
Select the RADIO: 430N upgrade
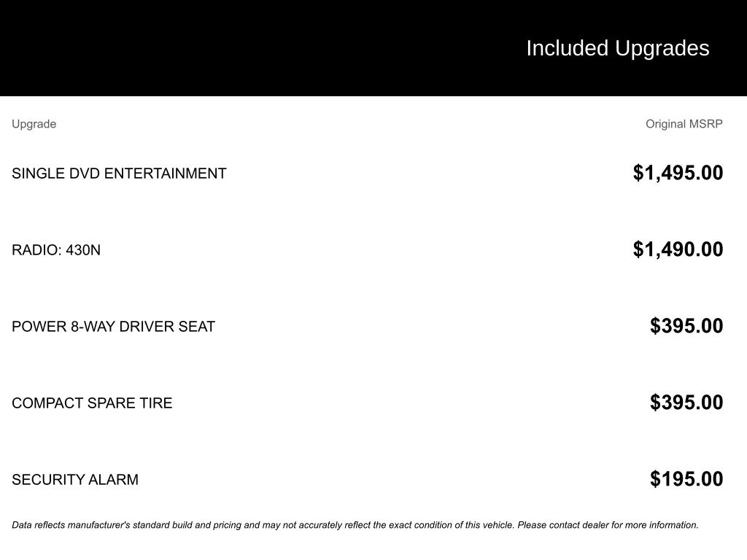tap(56, 250)
